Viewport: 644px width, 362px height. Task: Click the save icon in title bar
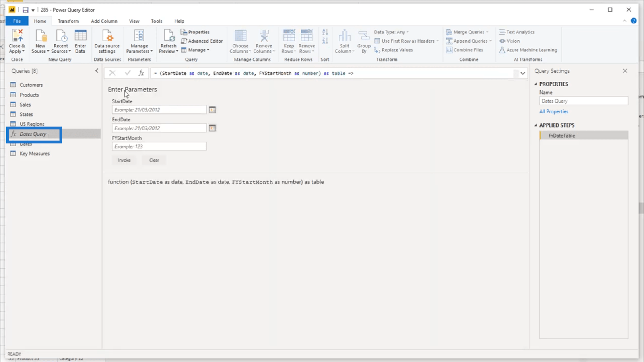25,10
